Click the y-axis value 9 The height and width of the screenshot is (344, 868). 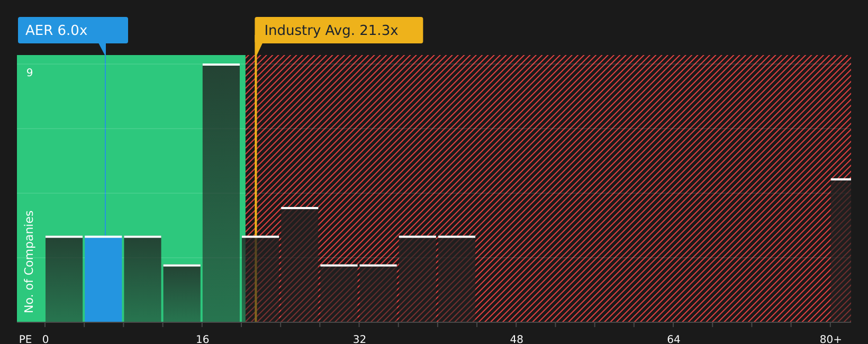30,73
